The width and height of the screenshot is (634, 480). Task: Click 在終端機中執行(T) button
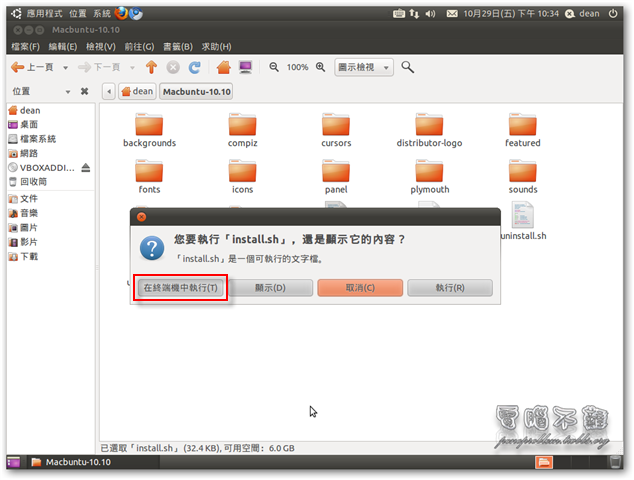(182, 288)
